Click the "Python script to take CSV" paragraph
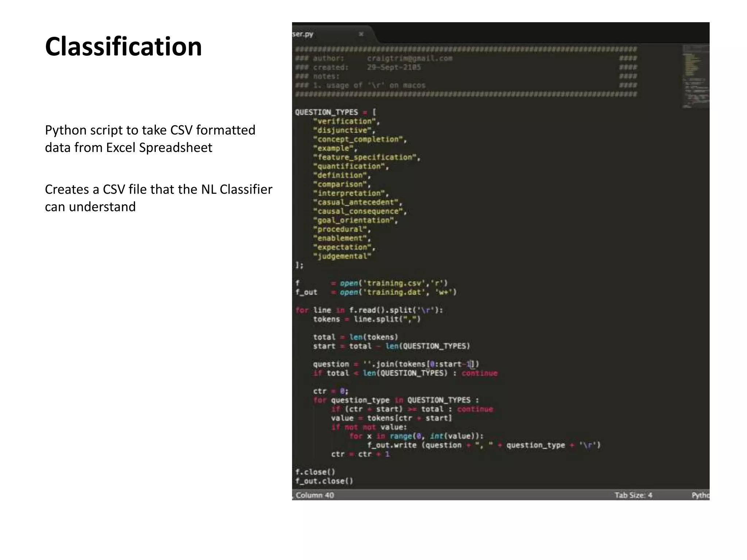 150,139
